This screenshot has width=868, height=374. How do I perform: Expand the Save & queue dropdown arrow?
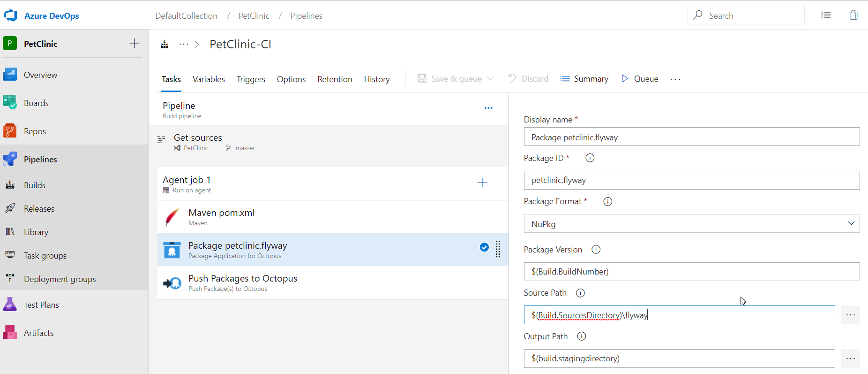tap(491, 79)
